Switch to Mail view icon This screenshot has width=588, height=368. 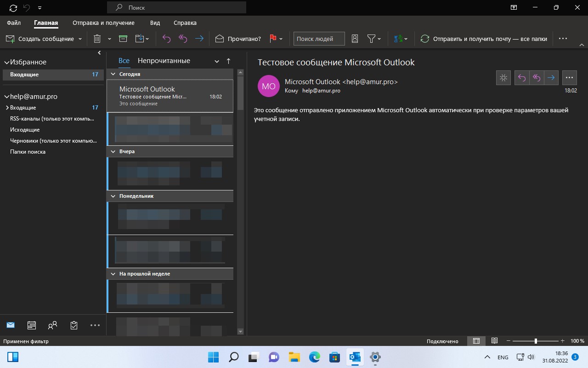pyautogui.click(x=11, y=325)
